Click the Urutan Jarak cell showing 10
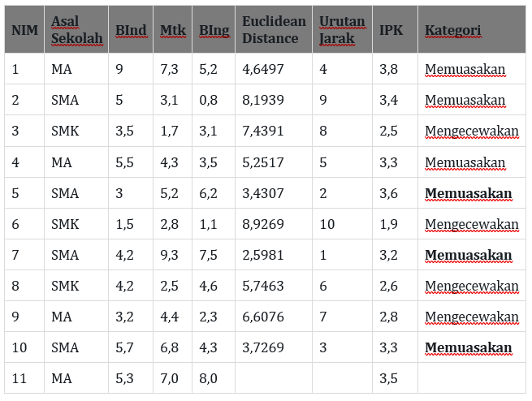This screenshot has height=401, width=532. pos(327,225)
